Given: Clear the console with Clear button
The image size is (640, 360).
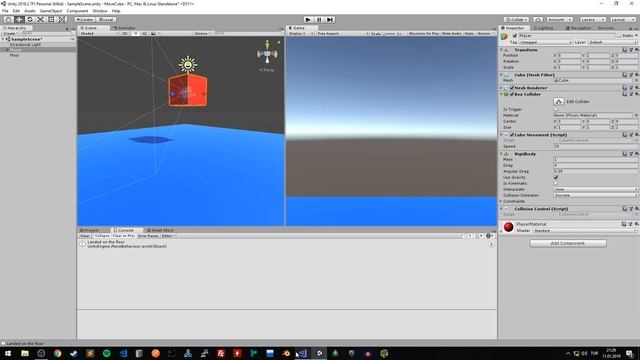Looking at the screenshot, I should pos(84,236).
